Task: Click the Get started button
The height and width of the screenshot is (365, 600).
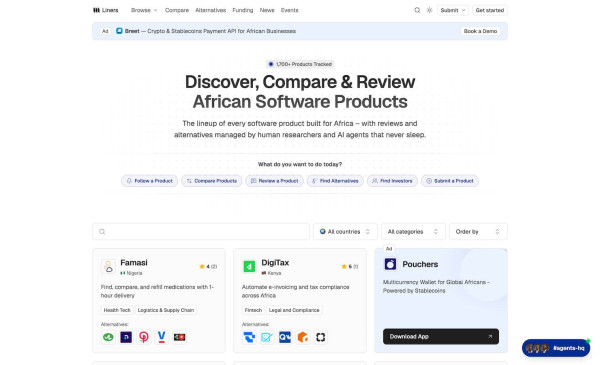Action: coord(490,10)
